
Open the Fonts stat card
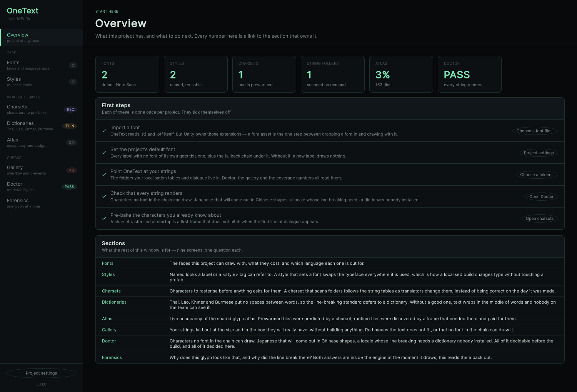click(127, 74)
